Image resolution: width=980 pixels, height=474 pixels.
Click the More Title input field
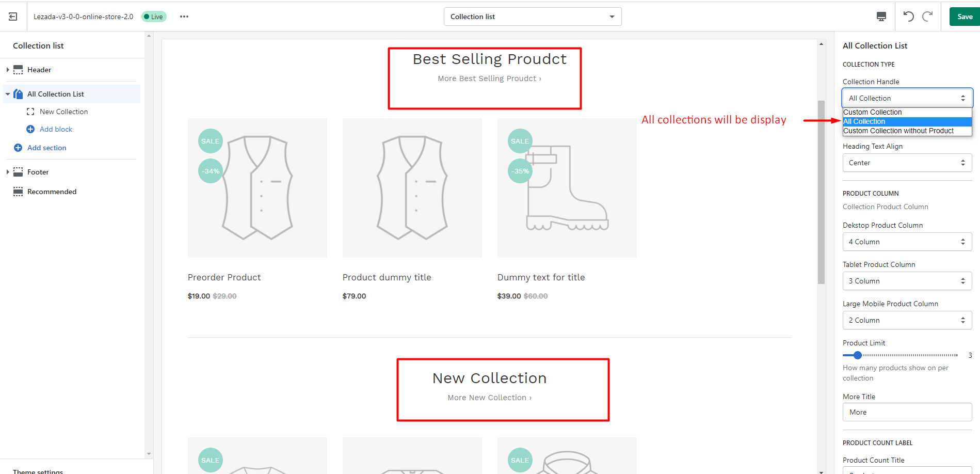[907, 412]
